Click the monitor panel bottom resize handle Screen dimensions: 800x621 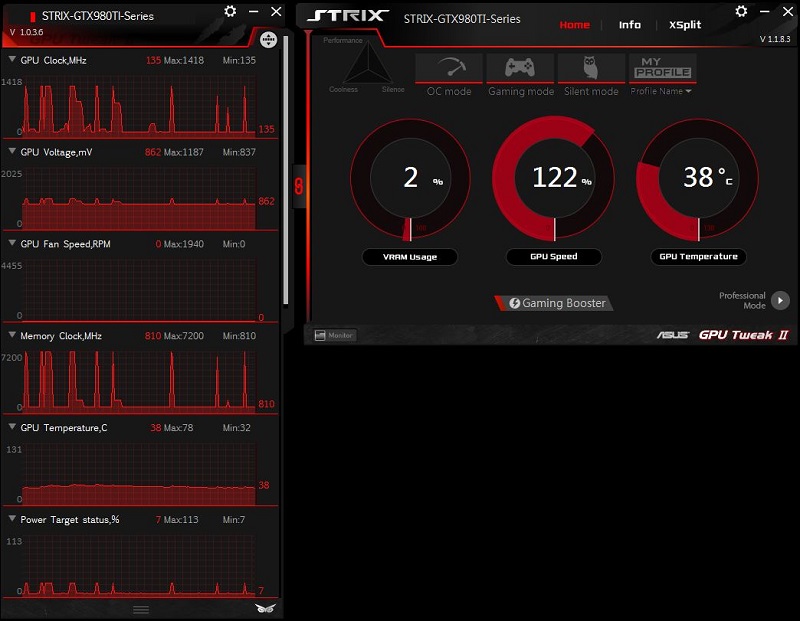(141, 610)
